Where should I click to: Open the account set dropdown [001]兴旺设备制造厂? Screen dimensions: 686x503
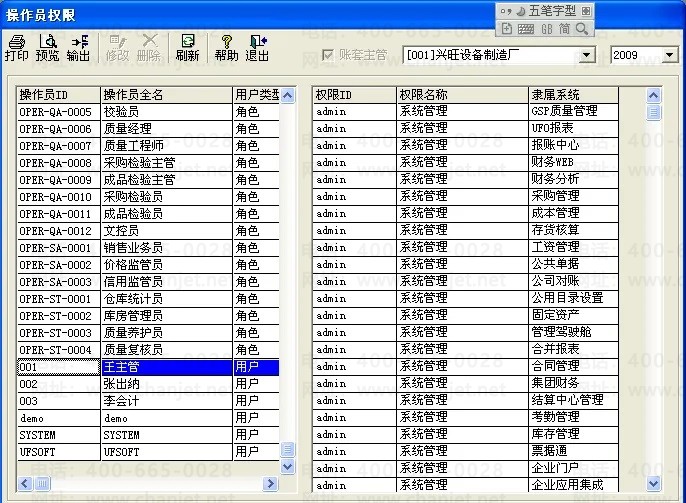coord(587,55)
